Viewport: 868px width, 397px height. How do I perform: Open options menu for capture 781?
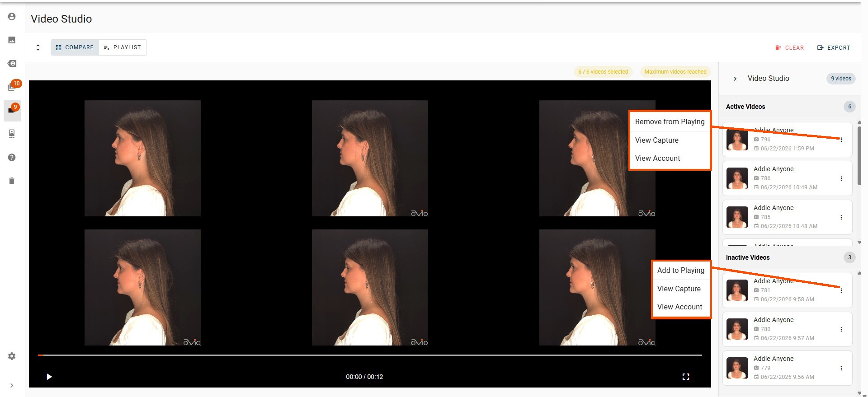pos(841,290)
